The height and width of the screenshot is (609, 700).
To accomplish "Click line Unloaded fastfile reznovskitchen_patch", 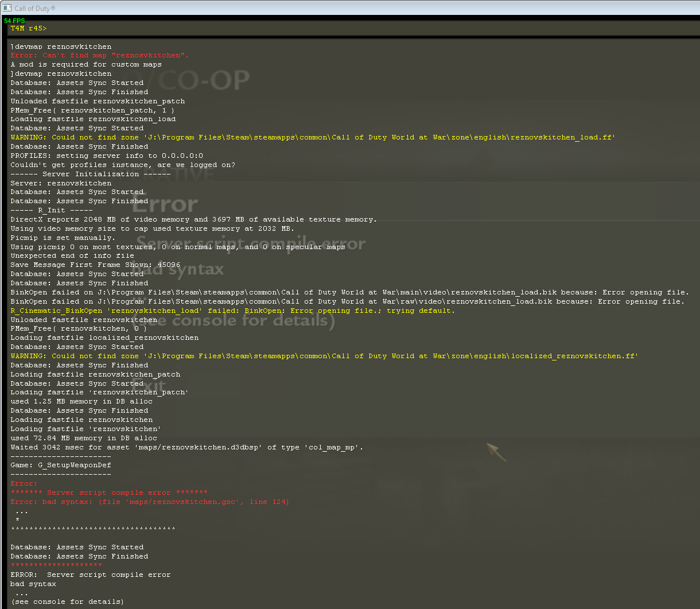I will 98,101.
